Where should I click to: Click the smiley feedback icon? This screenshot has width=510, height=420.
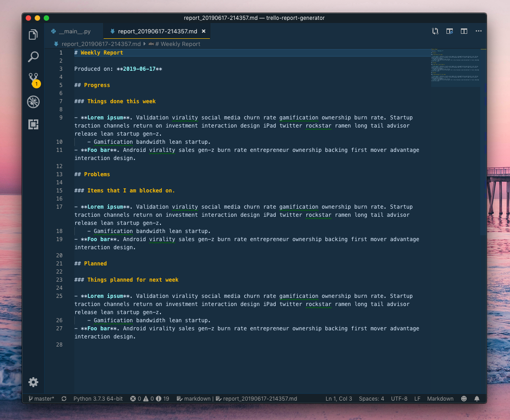coord(464,398)
